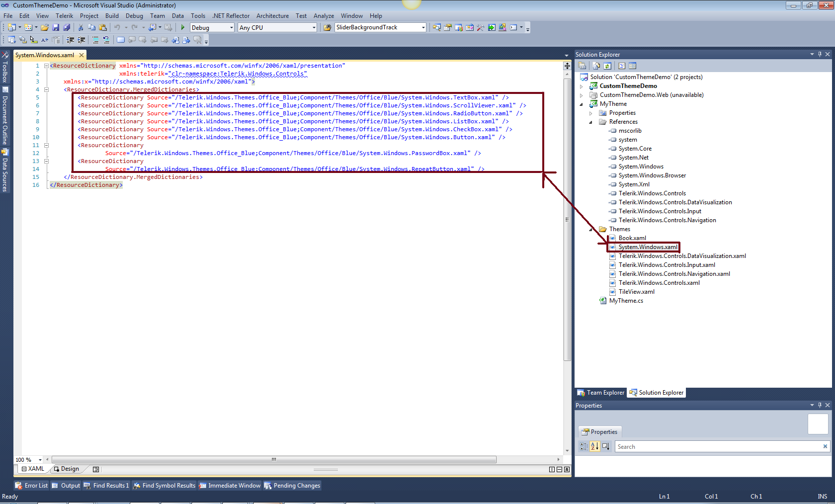This screenshot has width=835, height=504.
Task: Expand the CustomThemeDemo project node
Action: click(582, 86)
